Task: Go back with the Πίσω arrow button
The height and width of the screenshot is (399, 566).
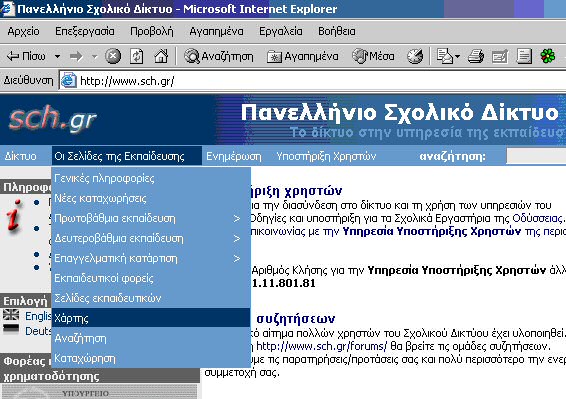Action: pos(26,56)
